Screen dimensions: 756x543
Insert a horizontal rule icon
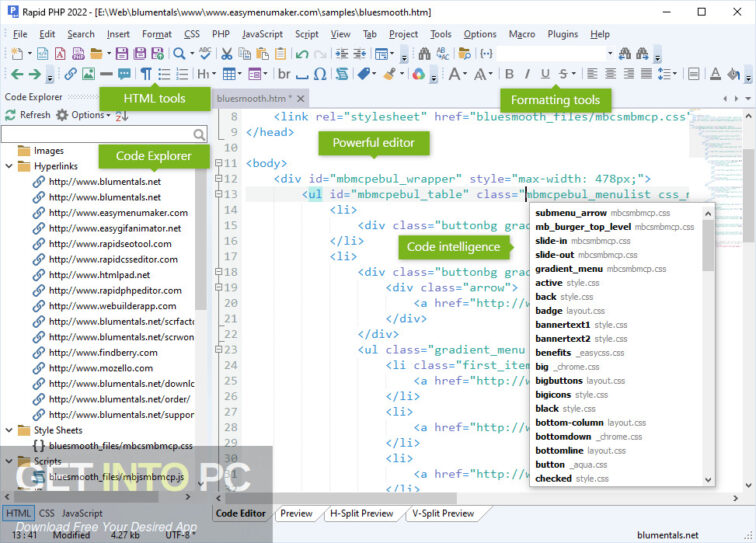[x=106, y=74]
